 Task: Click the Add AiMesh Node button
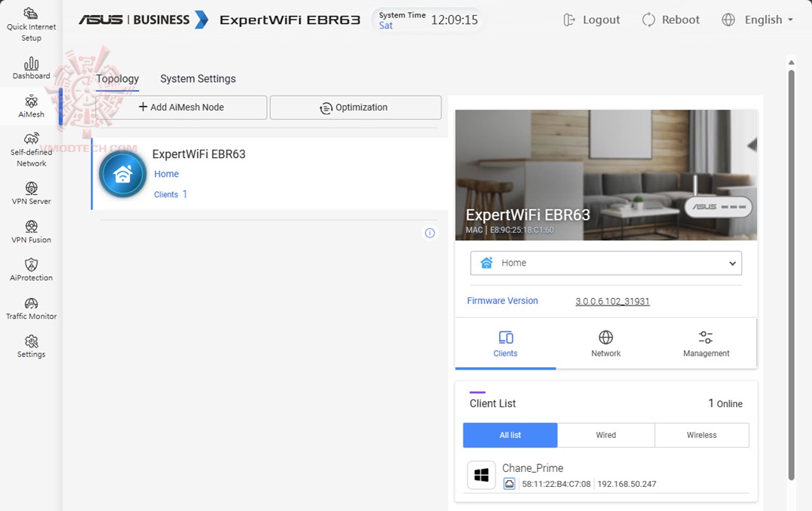pyautogui.click(x=181, y=107)
